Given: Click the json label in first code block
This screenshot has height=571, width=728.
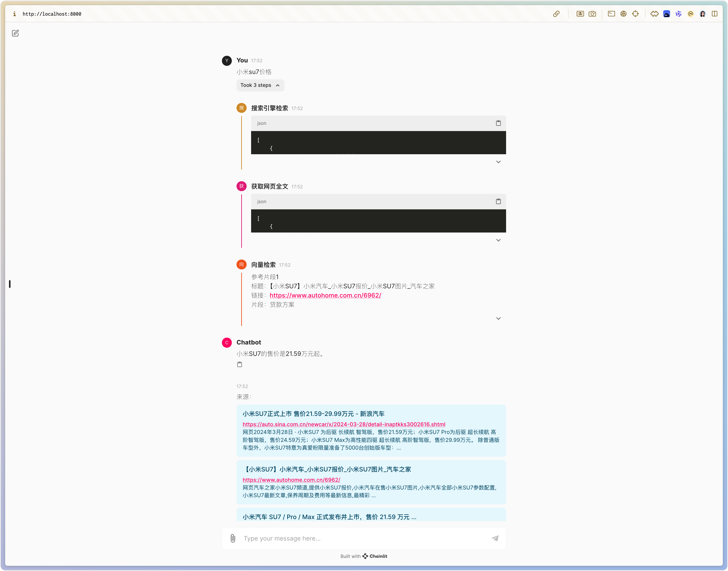Looking at the screenshot, I should point(262,123).
